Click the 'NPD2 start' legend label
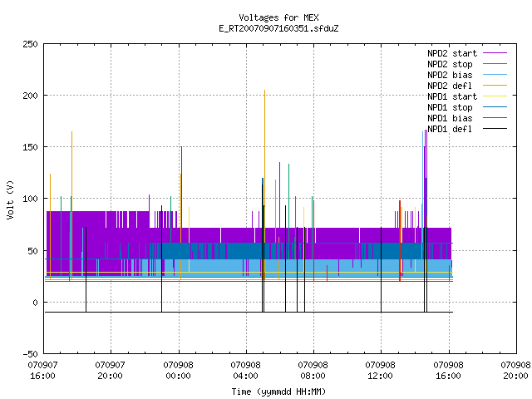Viewport: 532px width, 399px height. tap(452, 53)
